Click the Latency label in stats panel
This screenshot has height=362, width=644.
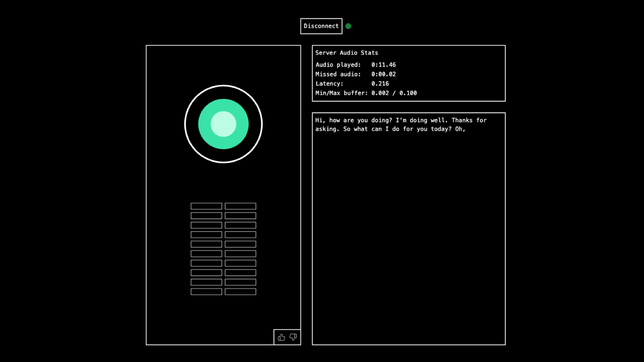click(329, 84)
